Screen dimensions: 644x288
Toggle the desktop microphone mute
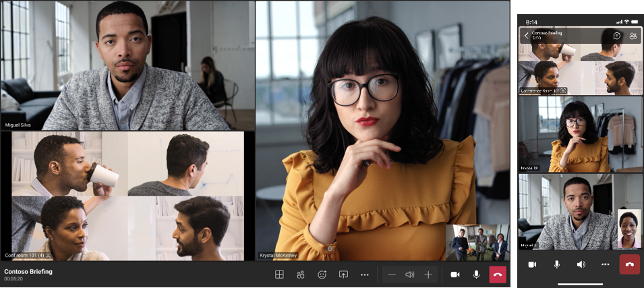477,275
